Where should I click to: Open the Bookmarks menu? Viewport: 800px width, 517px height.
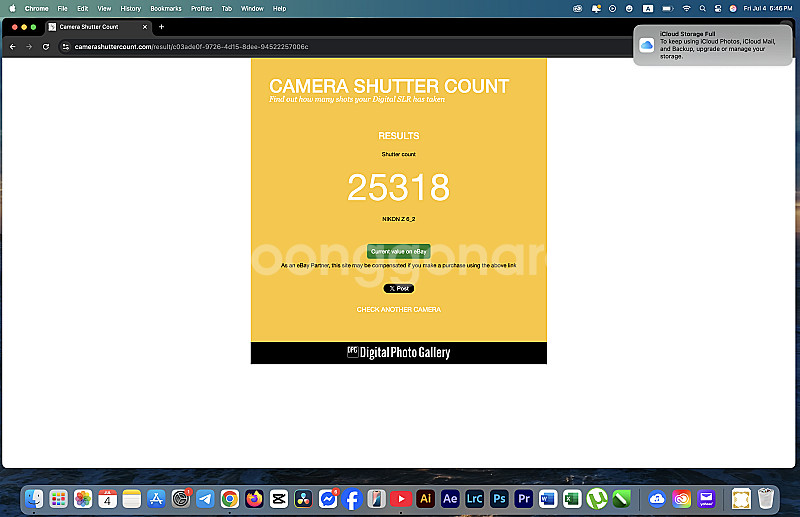[166, 9]
